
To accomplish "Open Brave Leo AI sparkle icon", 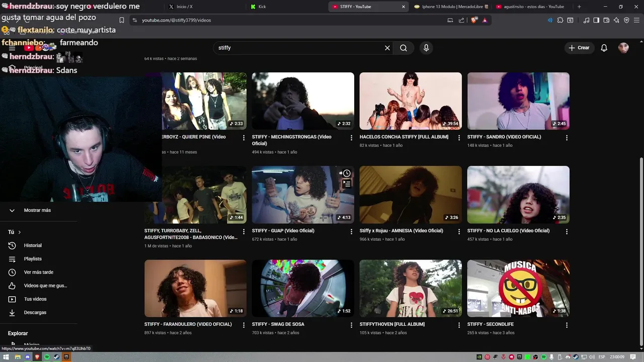I will click(616, 20).
